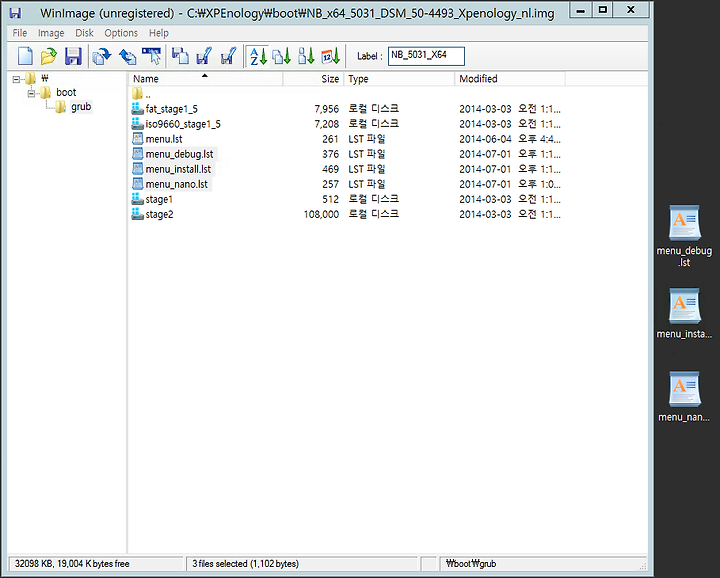Viewport: 720px width, 578px height.
Task: Click the stage2 file icon
Action: [137, 214]
